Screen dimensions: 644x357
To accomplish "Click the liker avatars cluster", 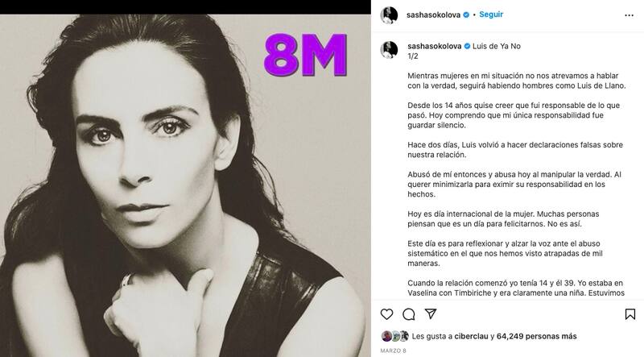I will coord(395,336).
